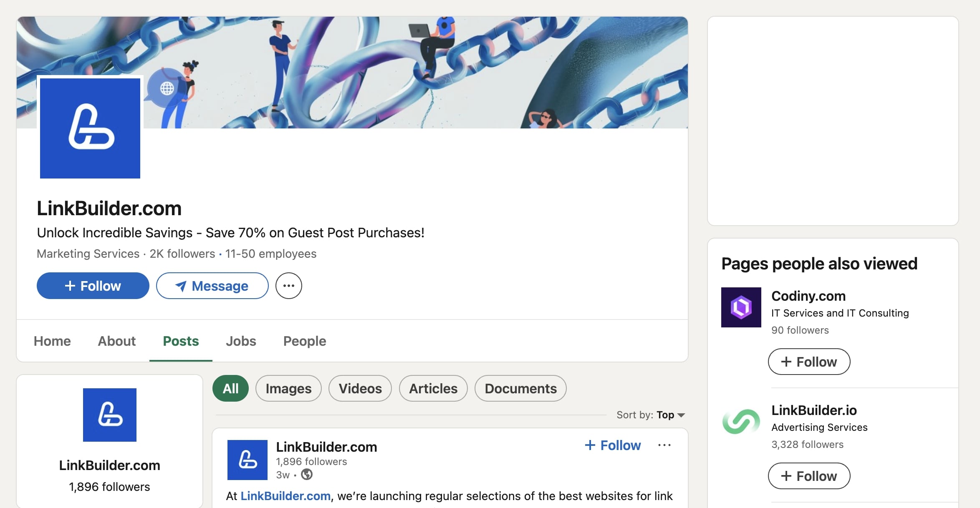This screenshot has height=508, width=980.
Task: Switch to the Jobs tab
Action: point(240,341)
